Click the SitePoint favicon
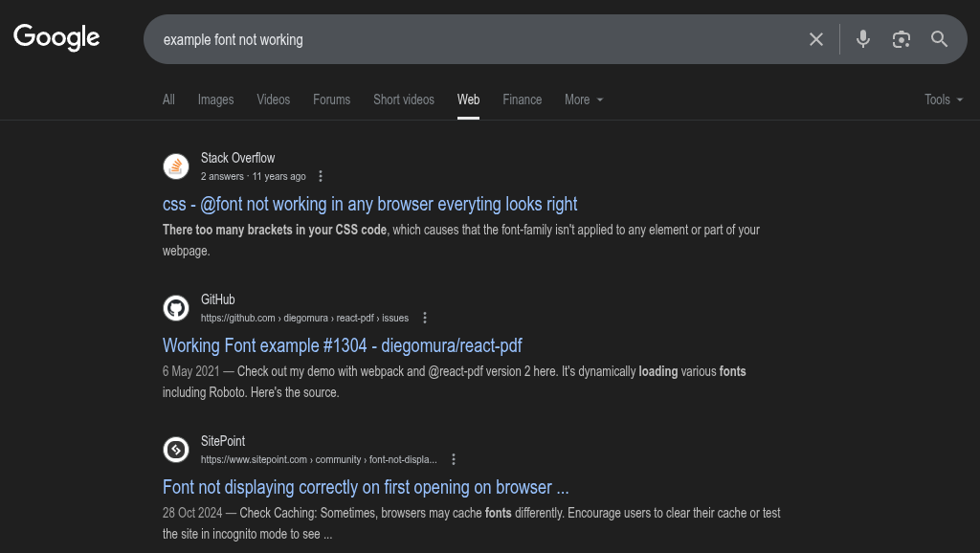 click(x=176, y=450)
